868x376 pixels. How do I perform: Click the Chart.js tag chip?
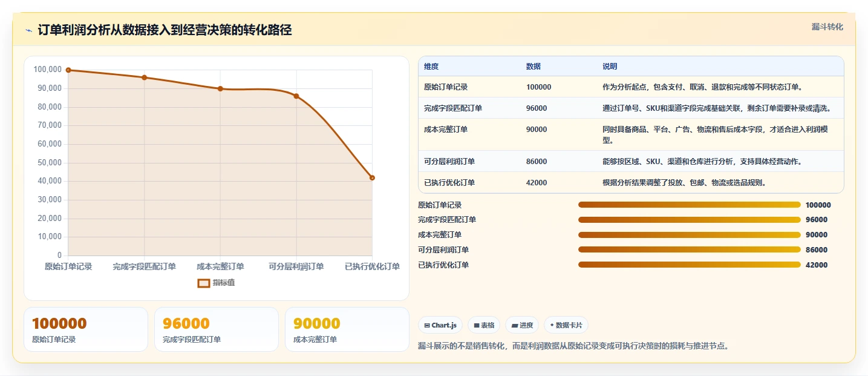coord(440,325)
